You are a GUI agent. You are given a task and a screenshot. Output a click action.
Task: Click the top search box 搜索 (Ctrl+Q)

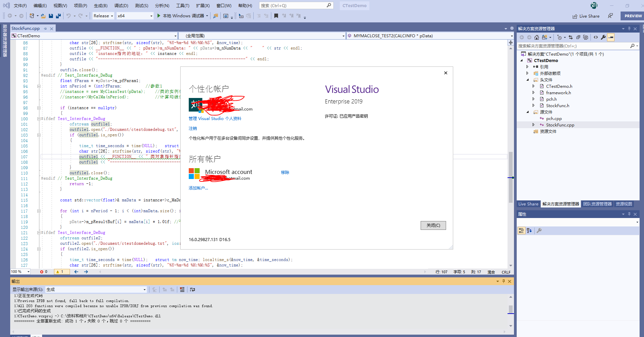click(x=296, y=6)
